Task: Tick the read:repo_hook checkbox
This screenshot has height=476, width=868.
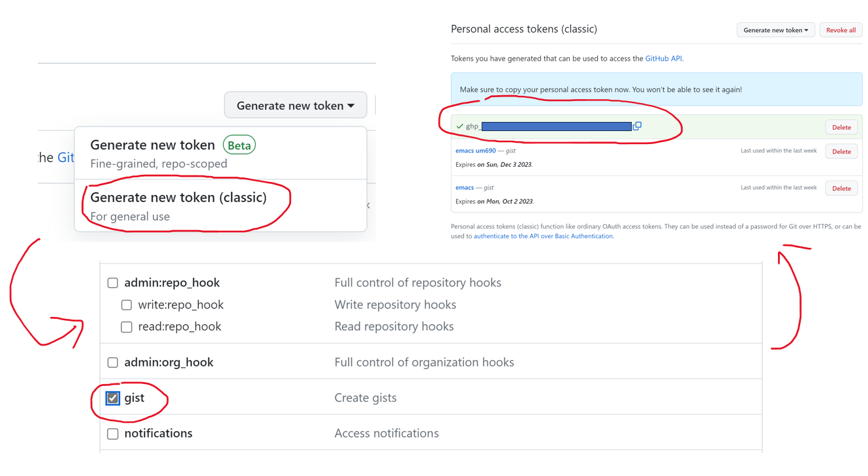Action: [x=127, y=327]
